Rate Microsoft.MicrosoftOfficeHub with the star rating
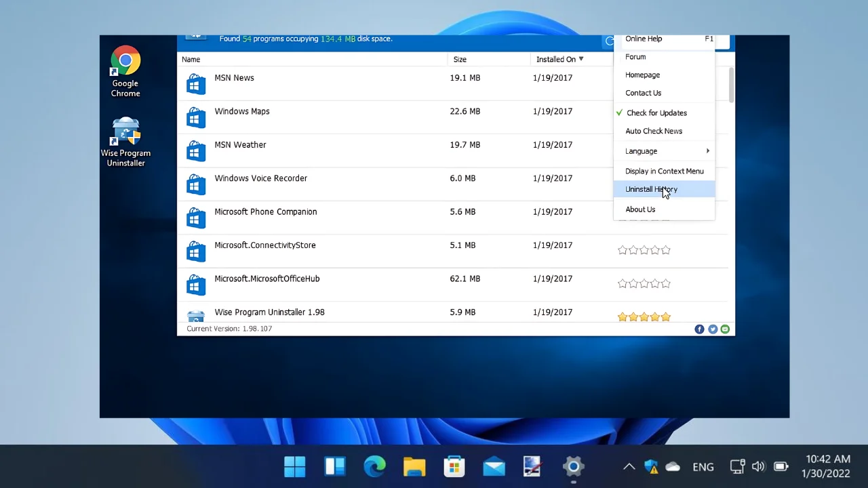The image size is (868, 488). click(x=644, y=283)
